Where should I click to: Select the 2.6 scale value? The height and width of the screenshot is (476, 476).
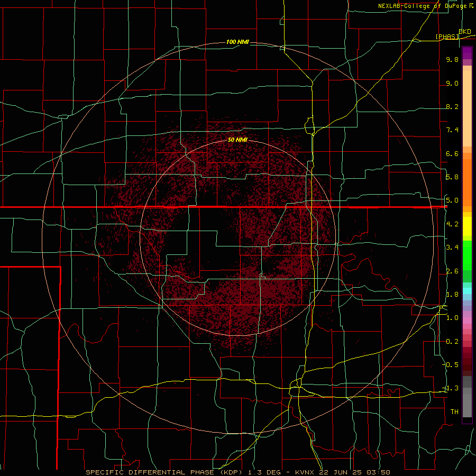click(x=452, y=271)
